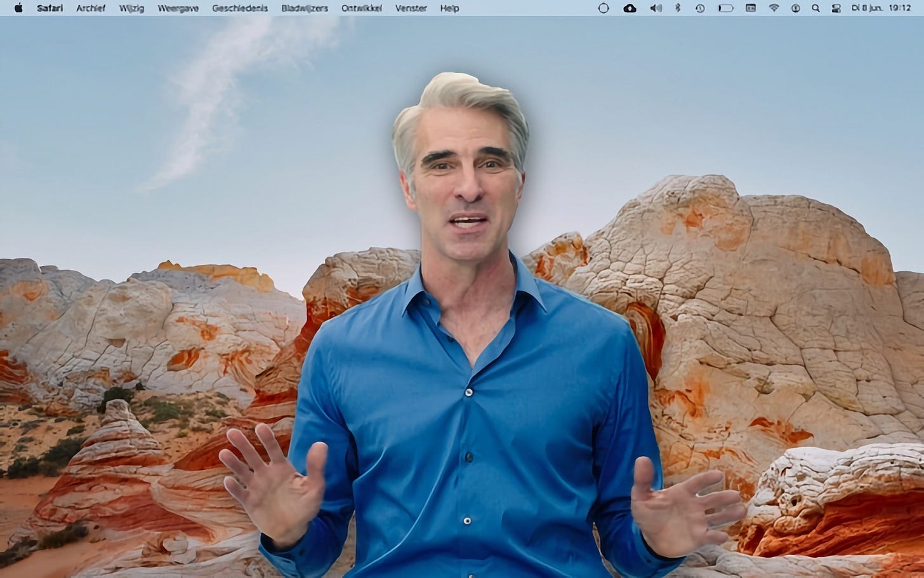Open the Wi-Fi status menu
924x578 pixels.
coord(774,8)
